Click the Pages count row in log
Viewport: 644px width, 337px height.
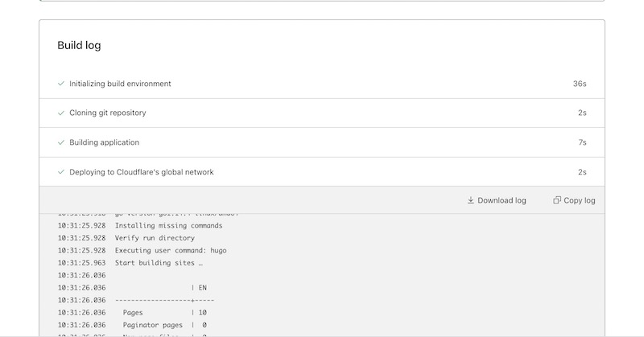[132, 312]
